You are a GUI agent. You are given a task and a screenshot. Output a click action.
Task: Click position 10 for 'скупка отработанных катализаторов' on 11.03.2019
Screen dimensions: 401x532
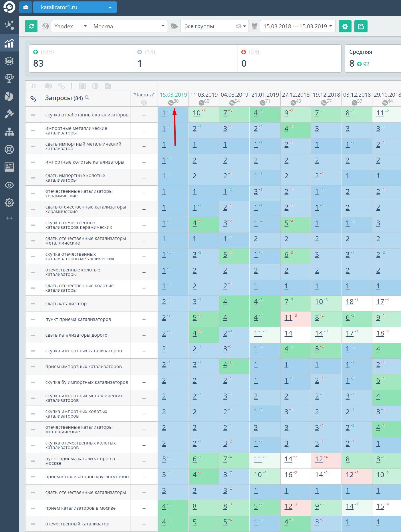point(196,113)
